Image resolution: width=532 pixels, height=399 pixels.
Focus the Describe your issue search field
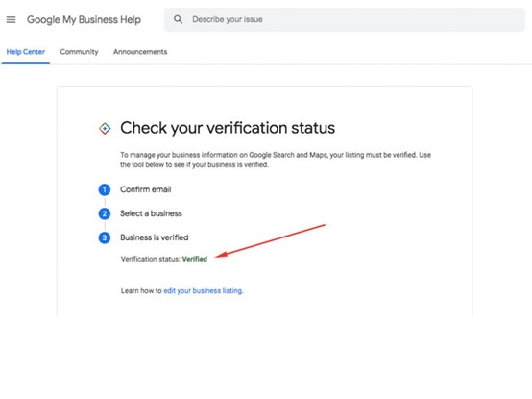tap(345, 19)
